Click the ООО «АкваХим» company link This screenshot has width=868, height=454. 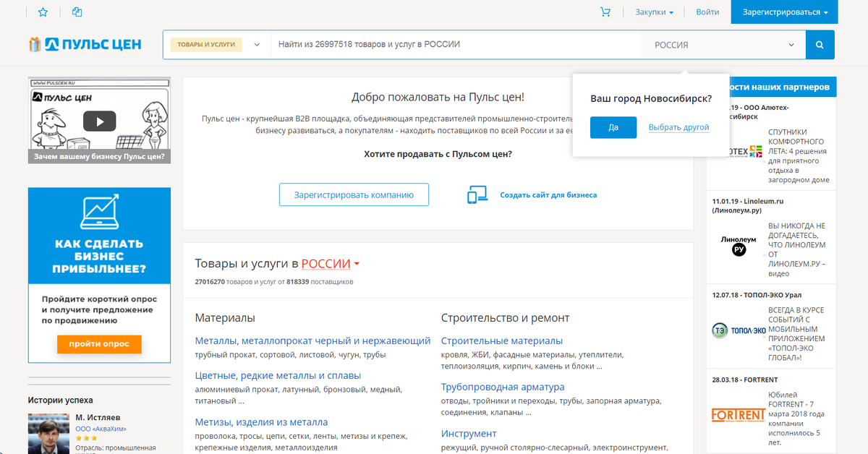tap(101, 429)
